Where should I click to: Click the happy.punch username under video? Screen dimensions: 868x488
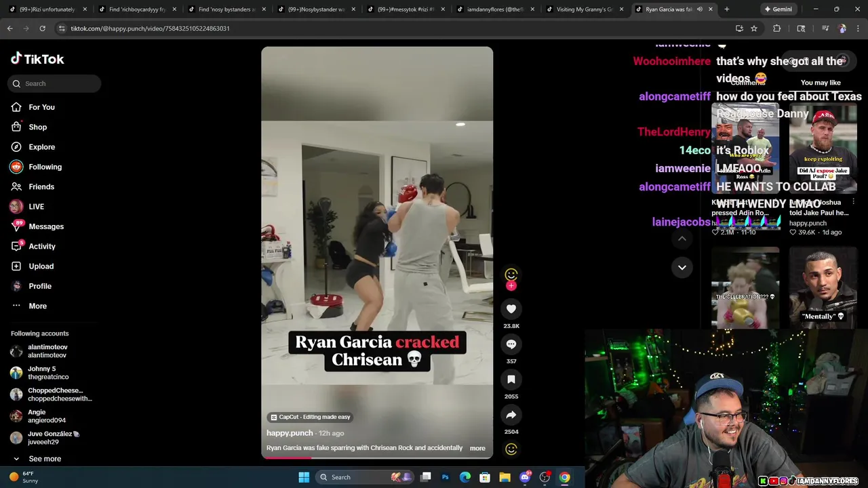290,433
